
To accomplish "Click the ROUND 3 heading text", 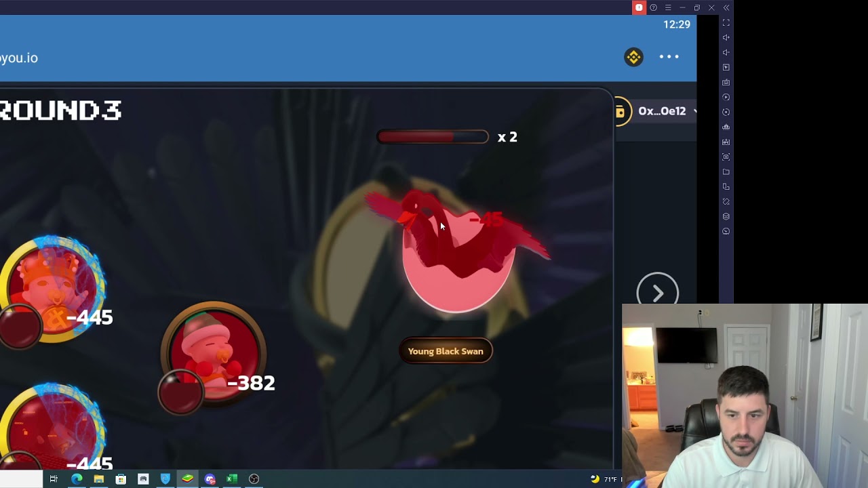I will coord(60,110).
